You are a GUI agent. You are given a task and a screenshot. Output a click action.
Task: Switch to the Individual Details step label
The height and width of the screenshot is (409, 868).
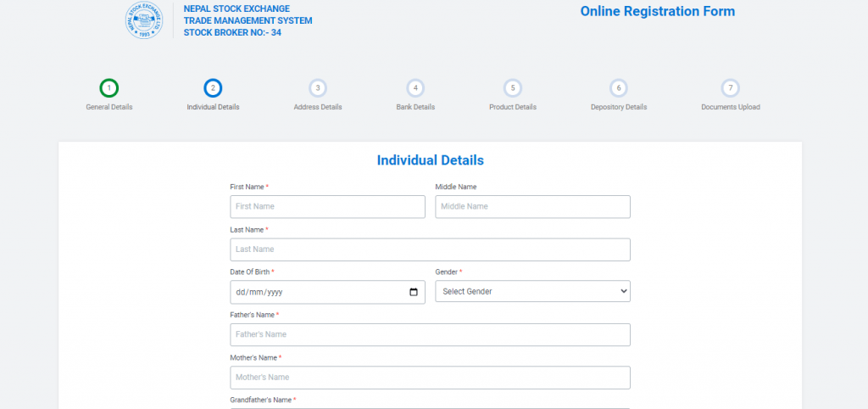[x=213, y=107]
